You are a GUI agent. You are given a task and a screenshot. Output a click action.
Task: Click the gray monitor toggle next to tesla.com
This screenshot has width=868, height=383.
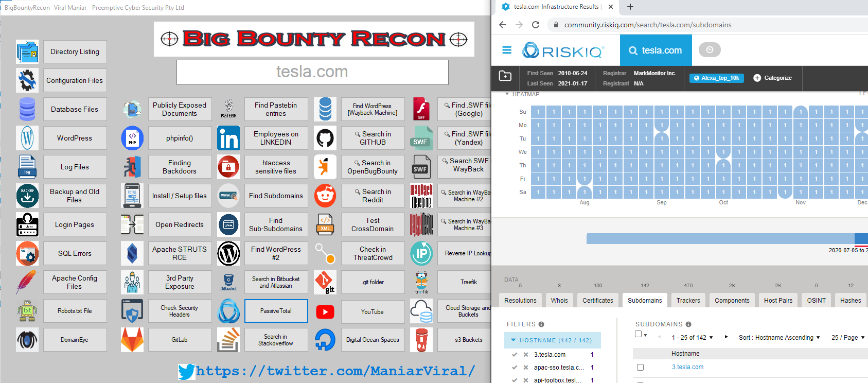tap(710, 50)
